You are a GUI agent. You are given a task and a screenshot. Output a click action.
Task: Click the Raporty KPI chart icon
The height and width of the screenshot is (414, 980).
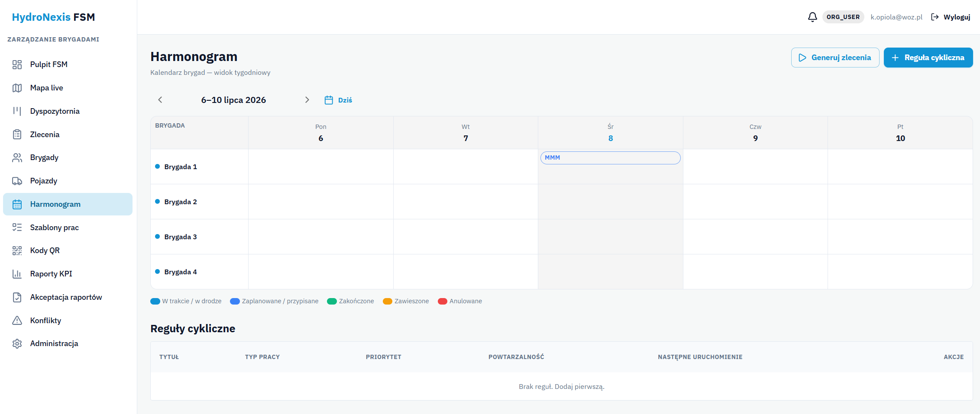pyautogui.click(x=17, y=274)
